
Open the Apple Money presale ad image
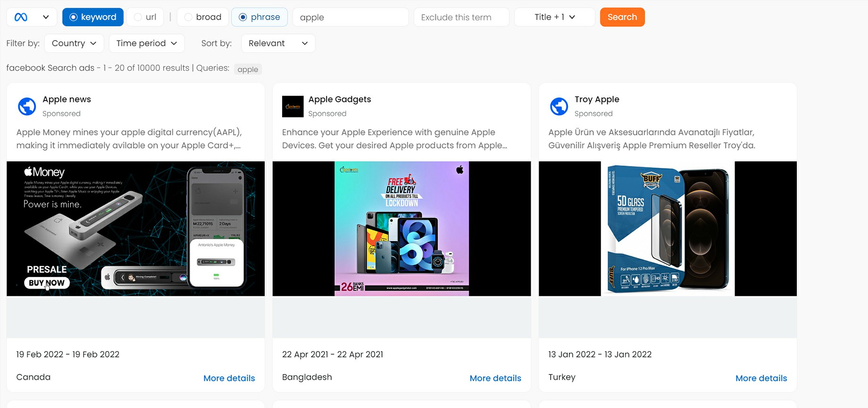pos(135,229)
